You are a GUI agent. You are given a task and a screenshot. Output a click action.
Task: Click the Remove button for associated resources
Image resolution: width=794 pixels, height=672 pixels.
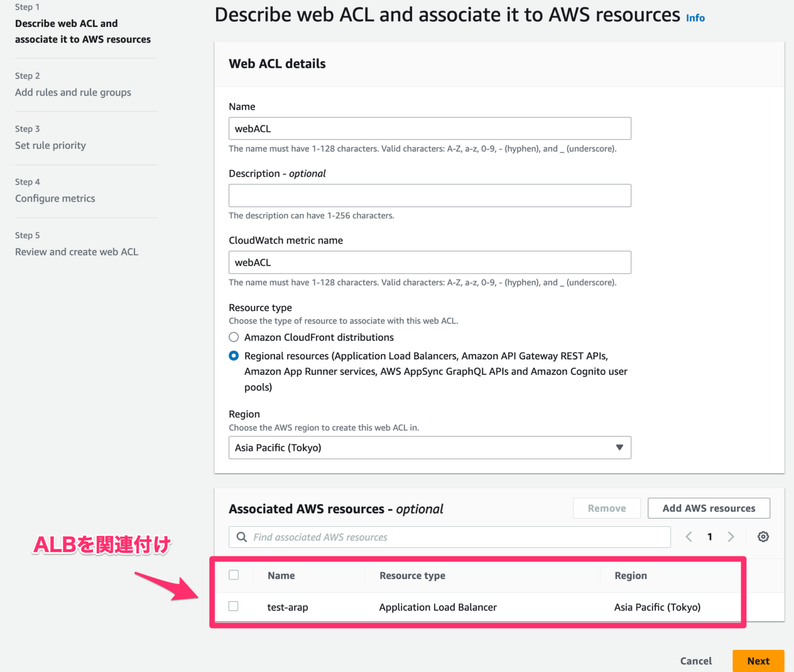pos(606,508)
